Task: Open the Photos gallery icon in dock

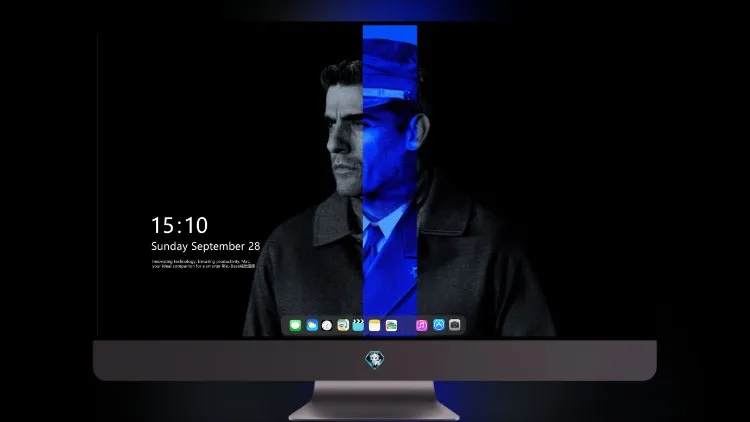Action: tap(391, 325)
